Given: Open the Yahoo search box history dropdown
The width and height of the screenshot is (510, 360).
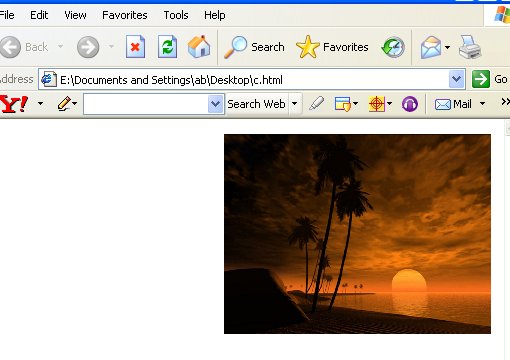Looking at the screenshot, I should (216, 104).
